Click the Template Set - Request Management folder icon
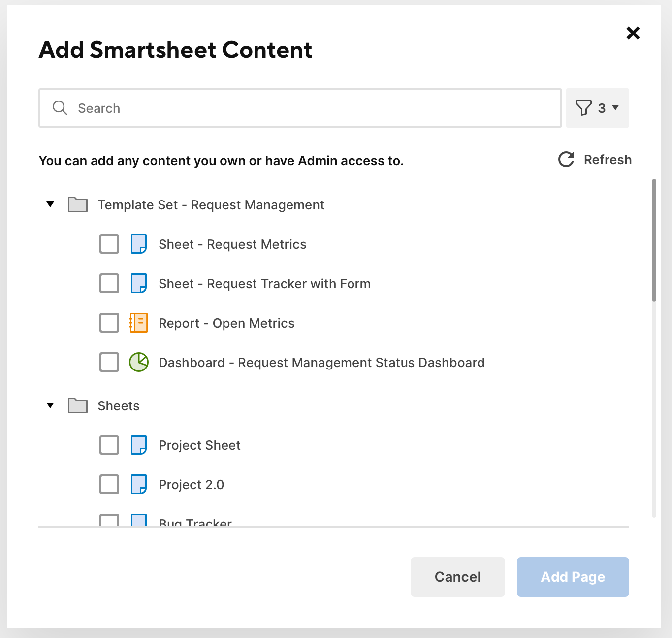The image size is (672, 638). (x=78, y=204)
